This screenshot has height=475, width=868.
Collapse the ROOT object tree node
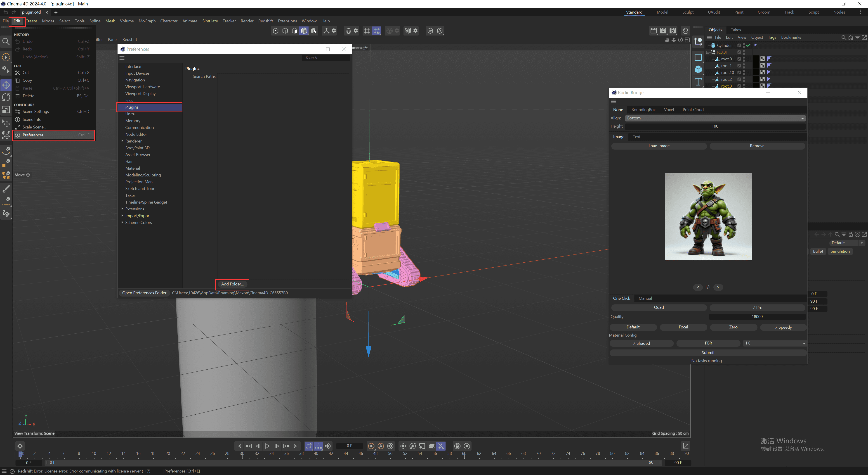pos(708,52)
